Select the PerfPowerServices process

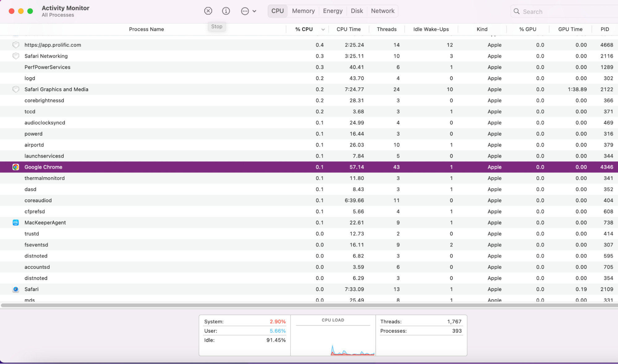tap(309, 67)
